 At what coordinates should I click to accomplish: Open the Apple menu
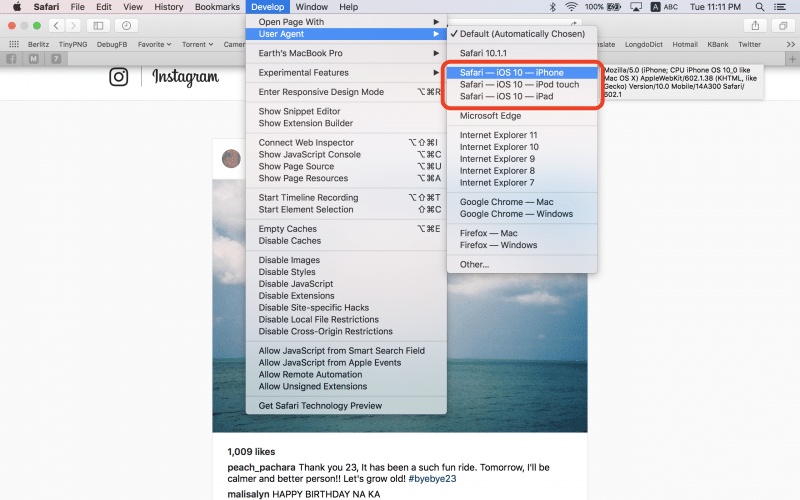point(17,7)
